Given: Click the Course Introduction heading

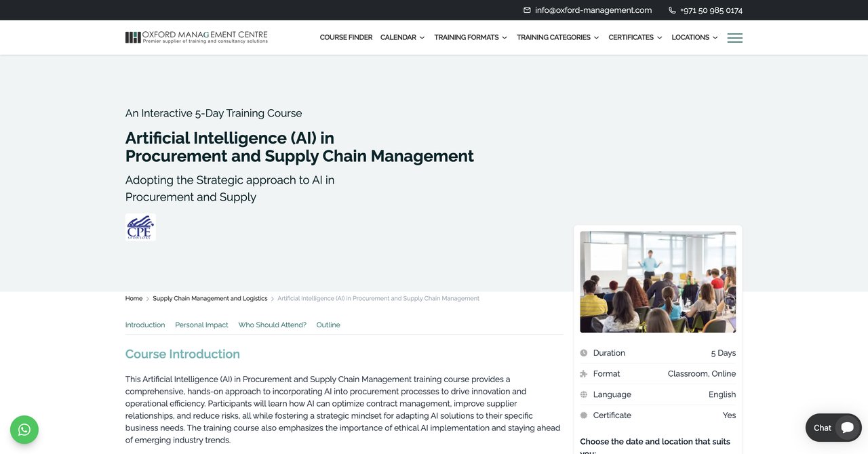Looking at the screenshot, I should click(182, 354).
